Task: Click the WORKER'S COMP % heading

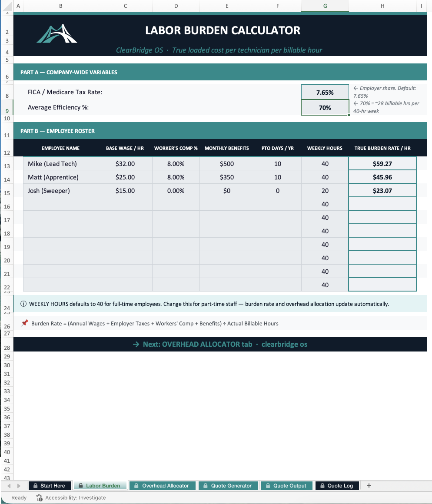Action: (176, 148)
